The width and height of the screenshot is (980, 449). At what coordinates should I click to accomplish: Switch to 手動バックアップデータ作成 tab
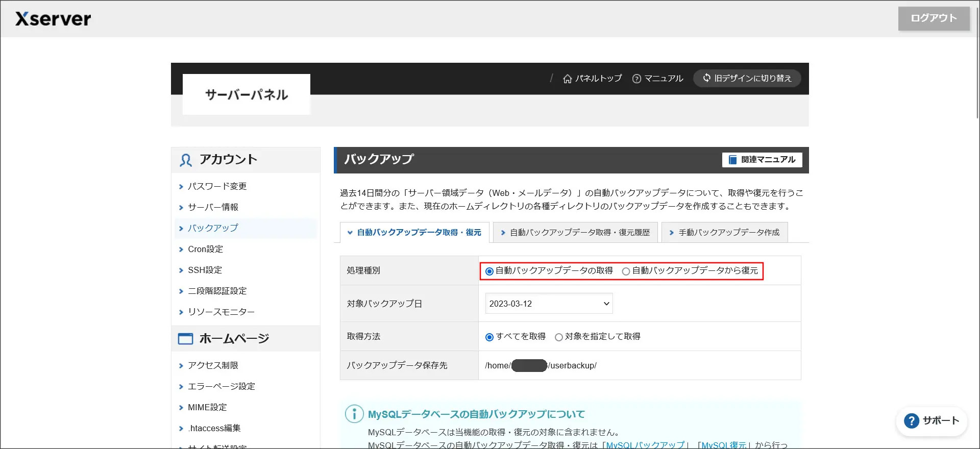point(725,233)
